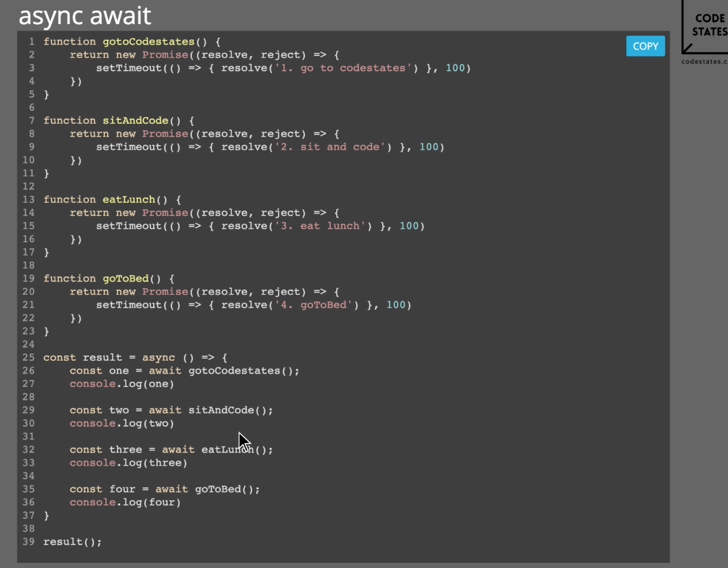Click the string '4. goToBed'
The height and width of the screenshot is (568, 728).
(x=313, y=305)
